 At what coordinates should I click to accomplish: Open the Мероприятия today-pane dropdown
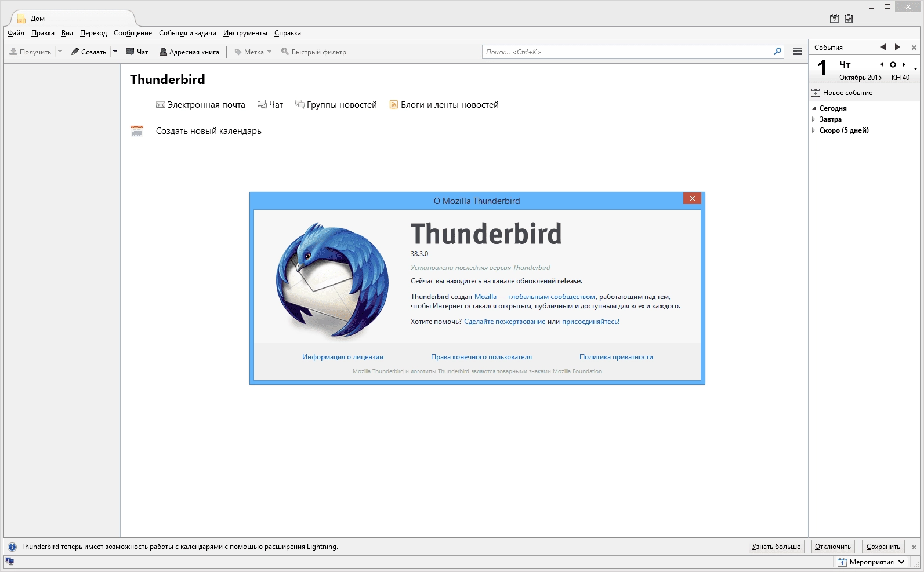coord(871,562)
